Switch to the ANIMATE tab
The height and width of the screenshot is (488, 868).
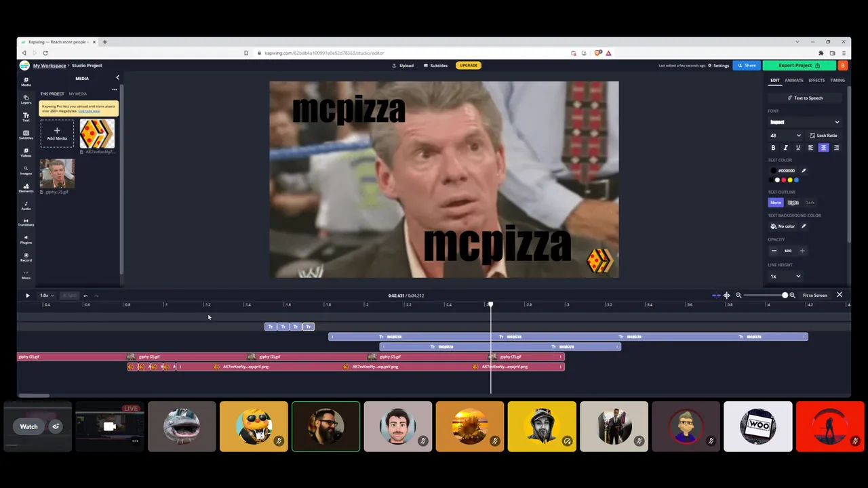coord(794,80)
